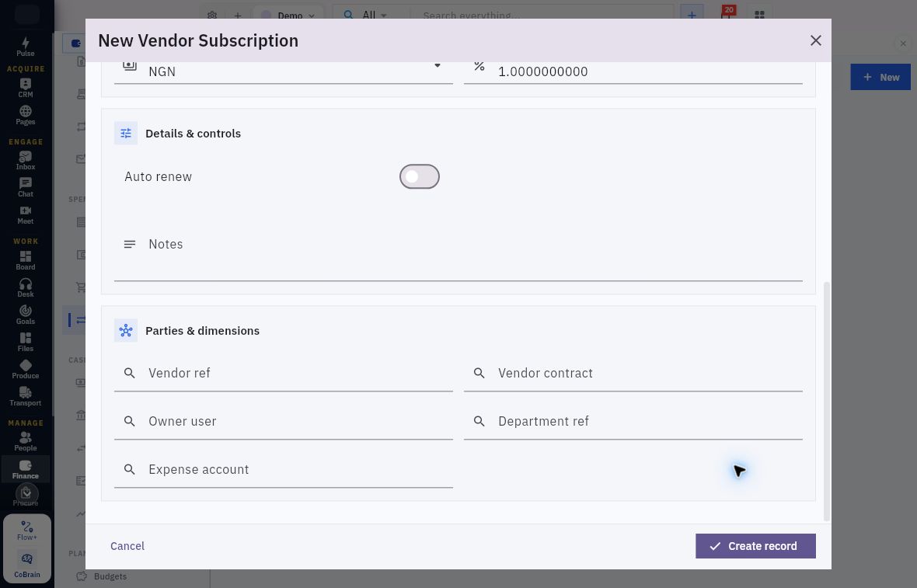Open the CRM module
The width and height of the screenshot is (917, 588).
pyautogui.click(x=25, y=88)
